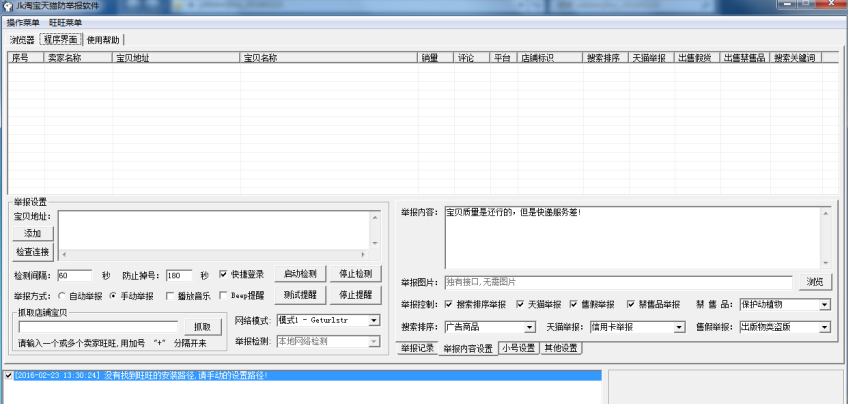Switch to the 浏览器 tab
This screenshot has width=848, height=404.
point(22,40)
